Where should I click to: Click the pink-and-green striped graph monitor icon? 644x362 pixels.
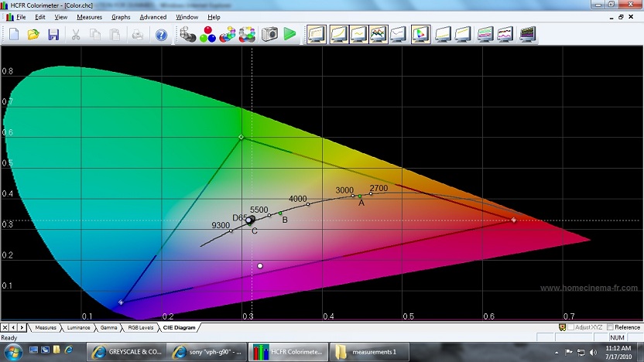point(485,35)
